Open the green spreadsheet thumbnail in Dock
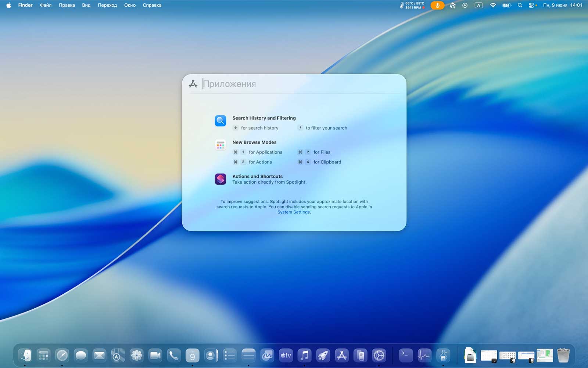Viewport: 588px width, 368px height. (545, 355)
